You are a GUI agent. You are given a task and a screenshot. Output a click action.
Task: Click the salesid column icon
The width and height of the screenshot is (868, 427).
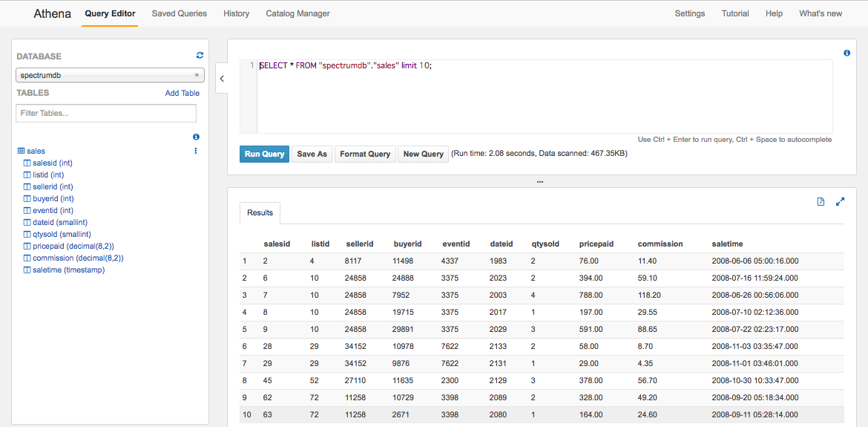click(x=27, y=163)
